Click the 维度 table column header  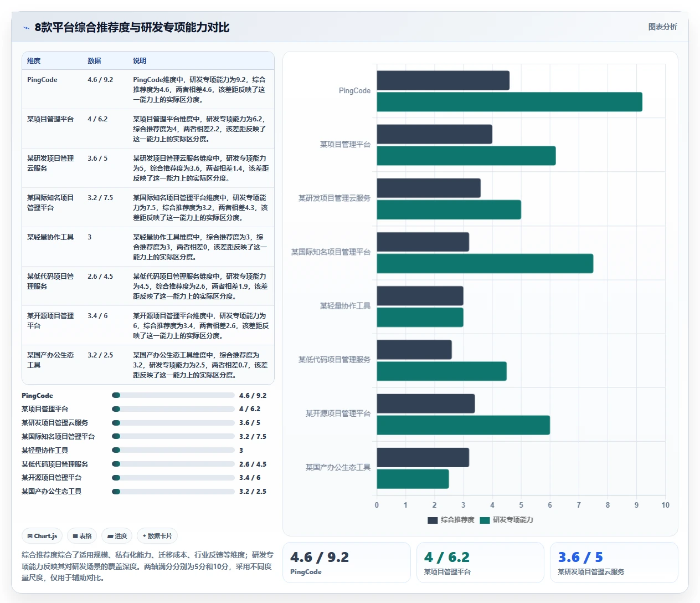(34, 61)
